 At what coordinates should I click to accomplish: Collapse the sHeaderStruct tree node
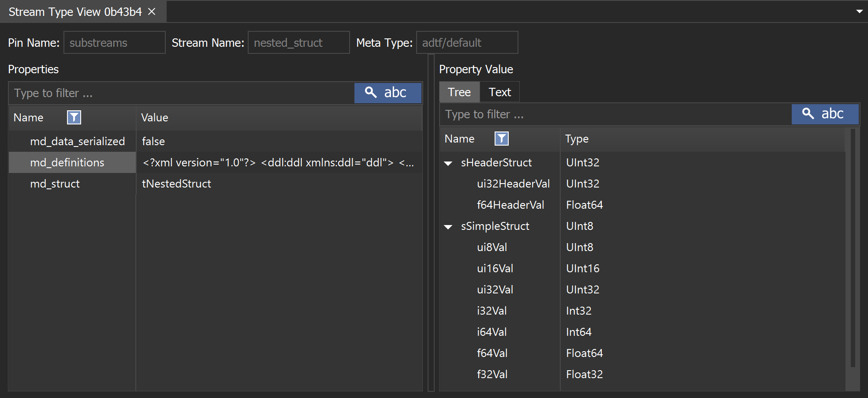click(x=448, y=163)
